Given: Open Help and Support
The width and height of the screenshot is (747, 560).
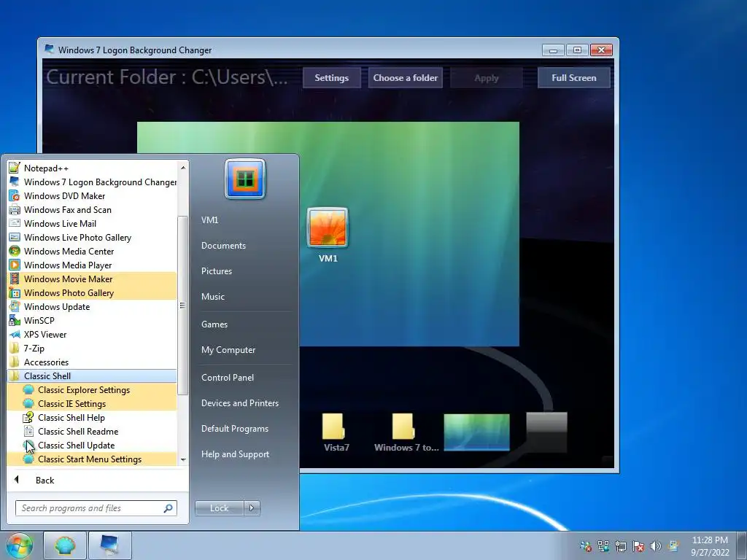Looking at the screenshot, I should [245, 454].
